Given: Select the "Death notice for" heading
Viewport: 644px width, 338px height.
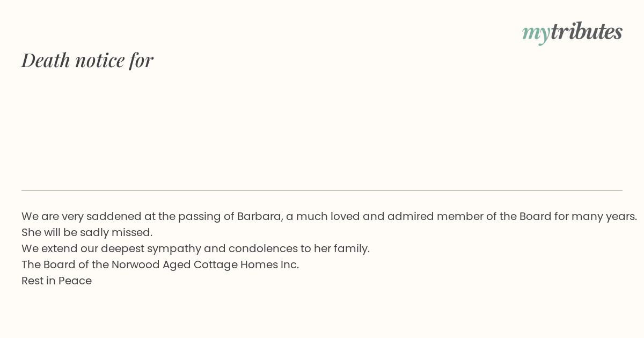Looking at the screenshot, I should pyautogui.click(x=87, y=60).
